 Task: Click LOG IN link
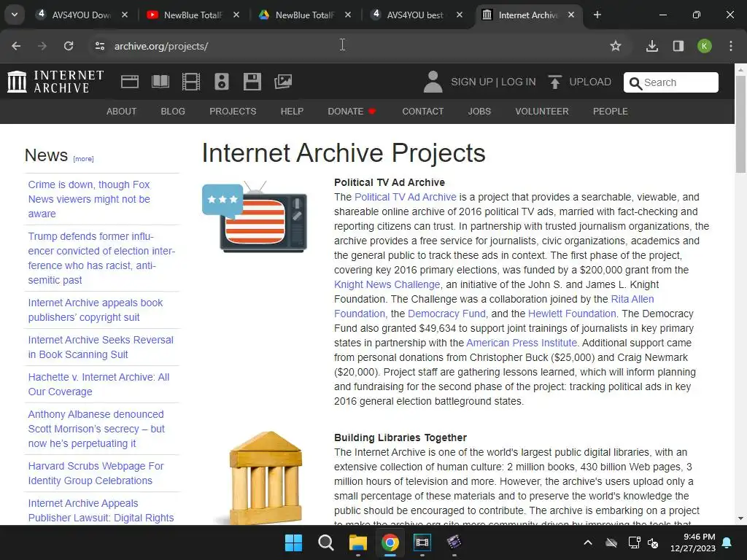point(519,82)
